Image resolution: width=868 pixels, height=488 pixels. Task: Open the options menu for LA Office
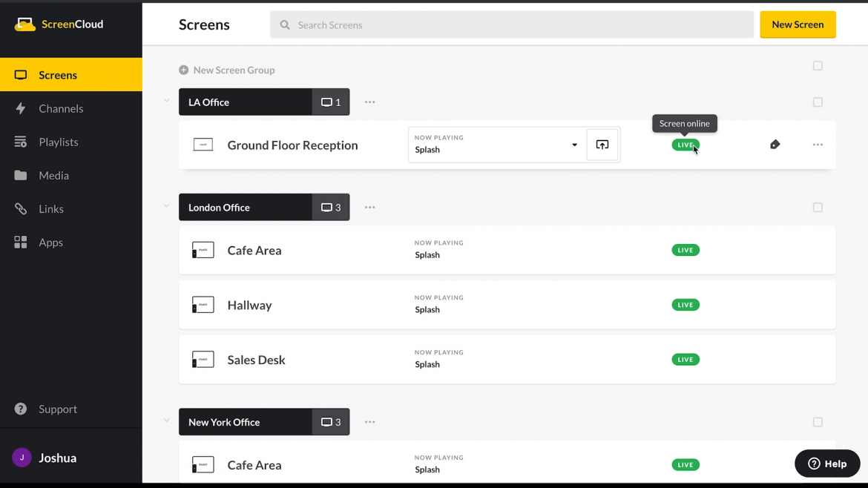click(x=369, y=102)
